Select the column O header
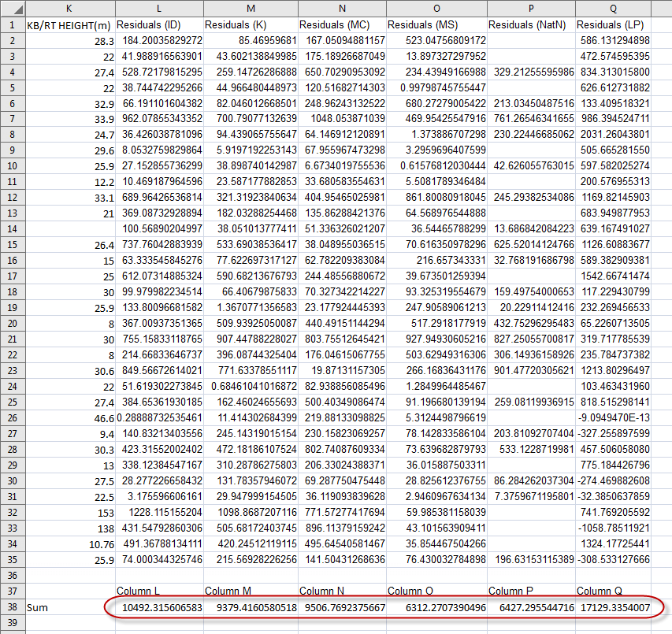Screen dimensions: 672x634 point(436,8)
